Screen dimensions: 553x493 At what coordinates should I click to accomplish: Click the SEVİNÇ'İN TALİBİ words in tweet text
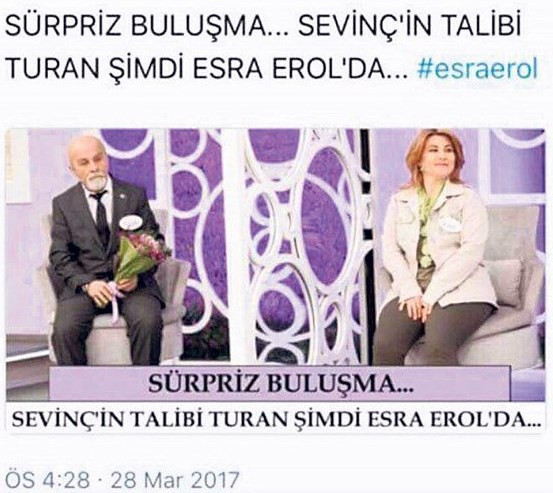click(409, 26)
